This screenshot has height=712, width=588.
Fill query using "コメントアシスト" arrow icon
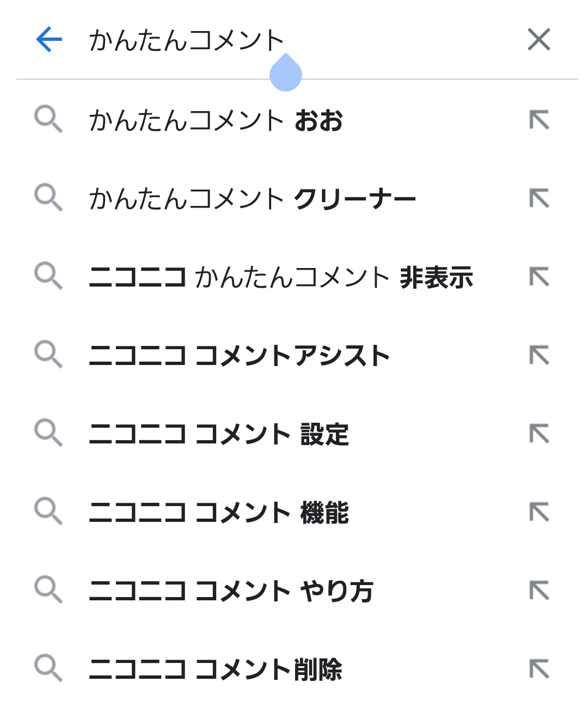[x=540, y=356]
